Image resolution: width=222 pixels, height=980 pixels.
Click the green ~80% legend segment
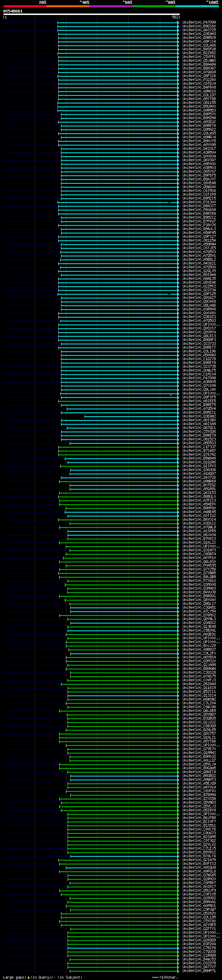point(154,7)
